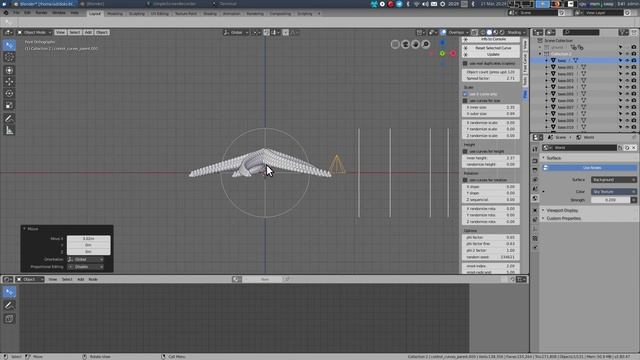The image size is (640, 360).
Task: Toggle the checked checkbox under Scale heading
Action: tap(465, 94)
